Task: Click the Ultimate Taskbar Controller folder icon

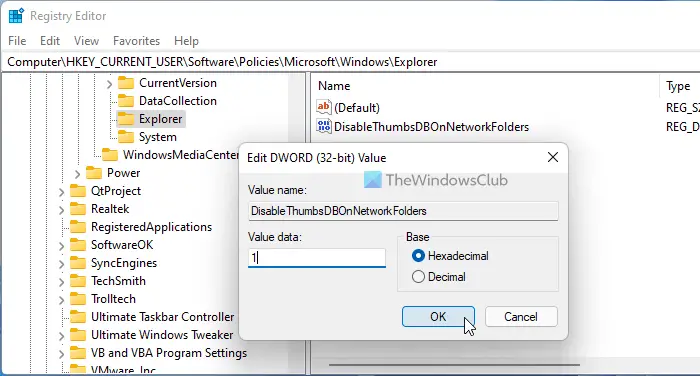Action: pyautogui.click(x=78, y=317)
